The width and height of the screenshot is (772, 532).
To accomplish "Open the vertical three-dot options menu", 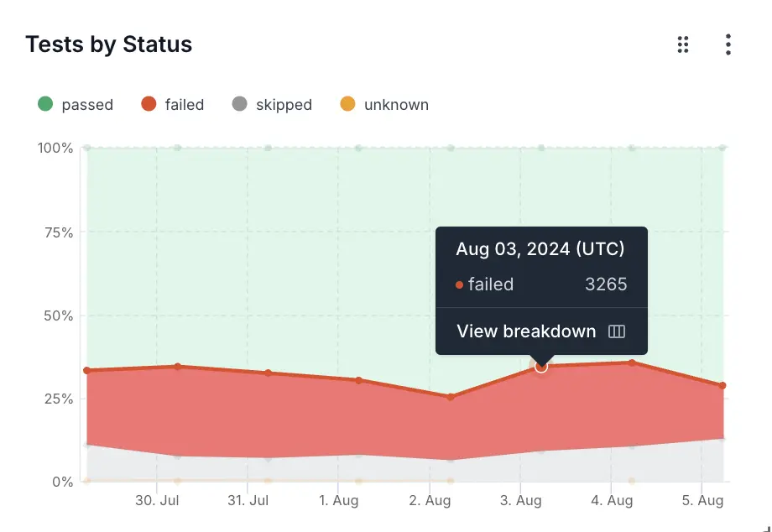I will pos(728,44).
